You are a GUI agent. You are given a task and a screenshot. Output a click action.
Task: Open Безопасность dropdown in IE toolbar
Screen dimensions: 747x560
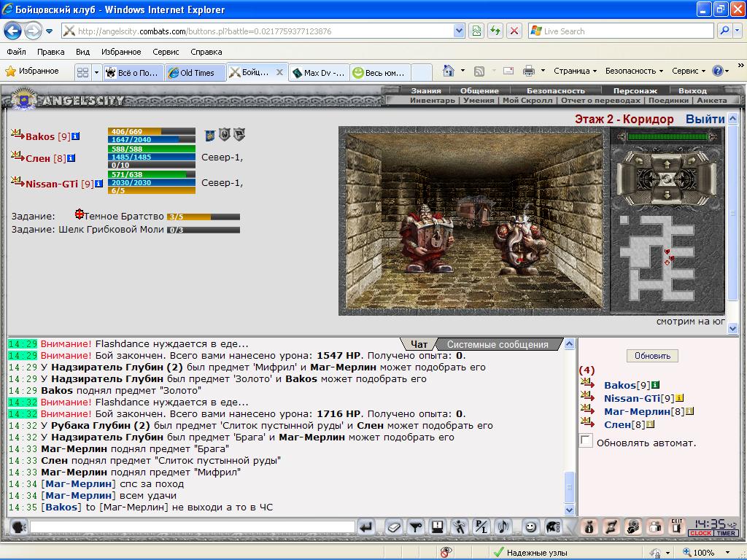click(x=634, y=71)
